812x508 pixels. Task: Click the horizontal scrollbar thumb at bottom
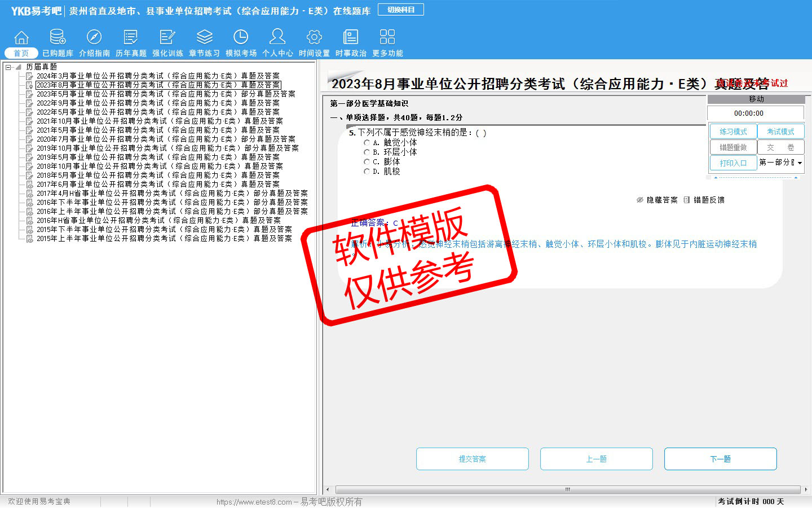pos(567,489)
